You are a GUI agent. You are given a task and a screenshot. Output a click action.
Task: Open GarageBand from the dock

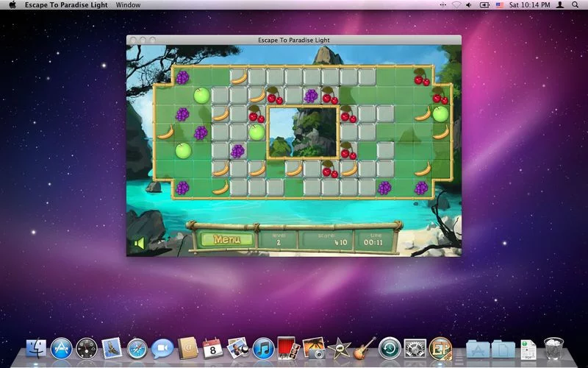pos(364,348)
